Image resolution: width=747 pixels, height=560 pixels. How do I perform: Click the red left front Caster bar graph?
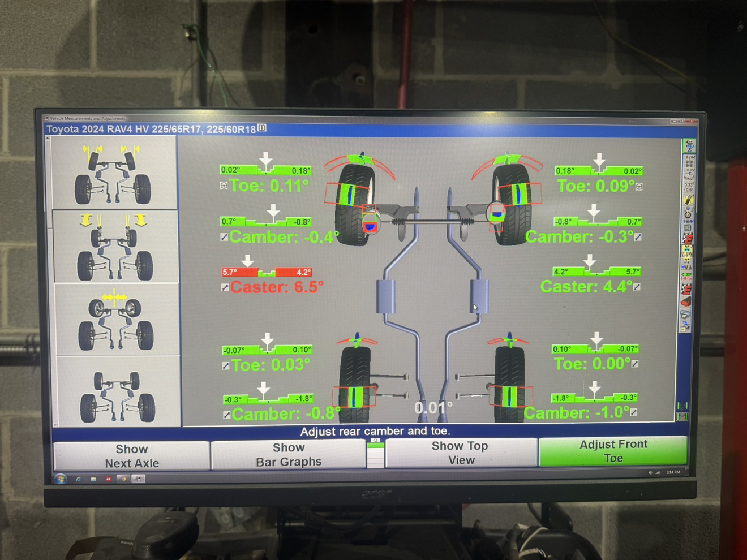(x=266, y=272)
